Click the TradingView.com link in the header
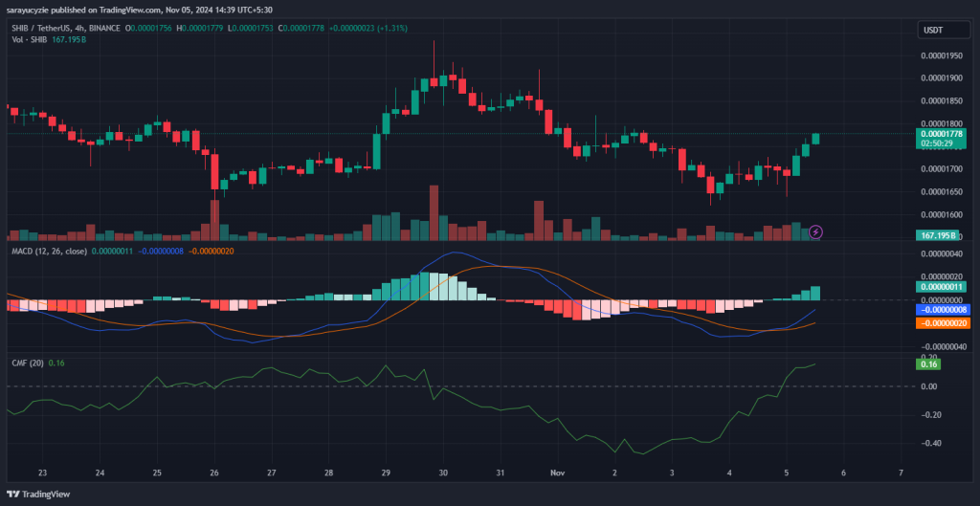 117,10
